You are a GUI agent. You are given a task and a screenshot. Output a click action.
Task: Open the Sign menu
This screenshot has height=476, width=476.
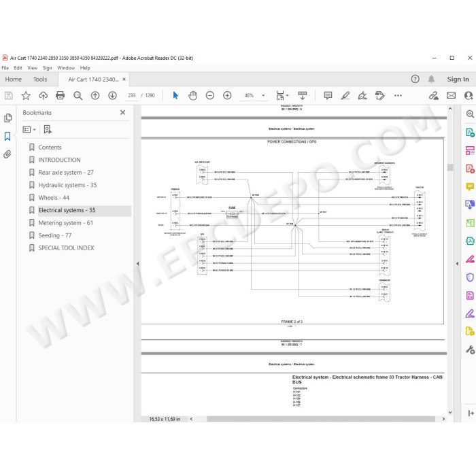[47, 68]
